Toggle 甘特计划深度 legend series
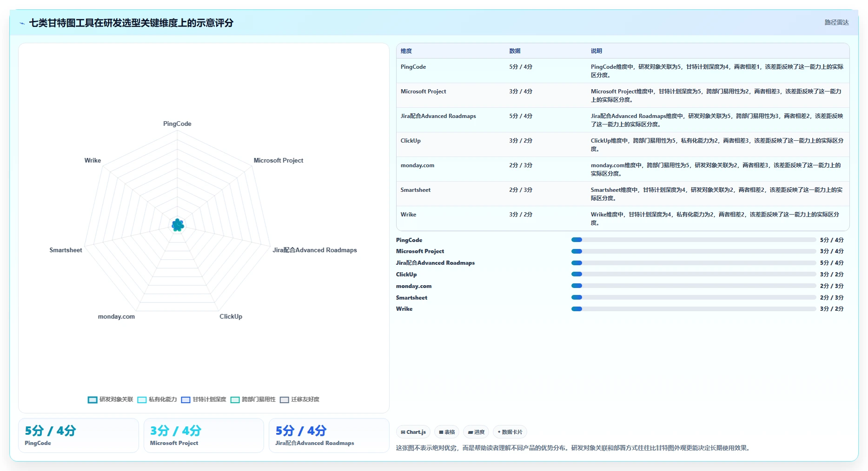868x471 pixels. tap(204, 399)
